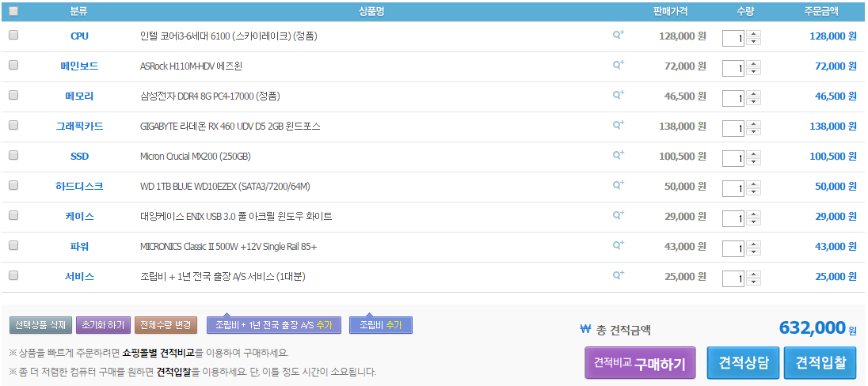Check the 메모리 row checkbox

click(x=13, y=95)
